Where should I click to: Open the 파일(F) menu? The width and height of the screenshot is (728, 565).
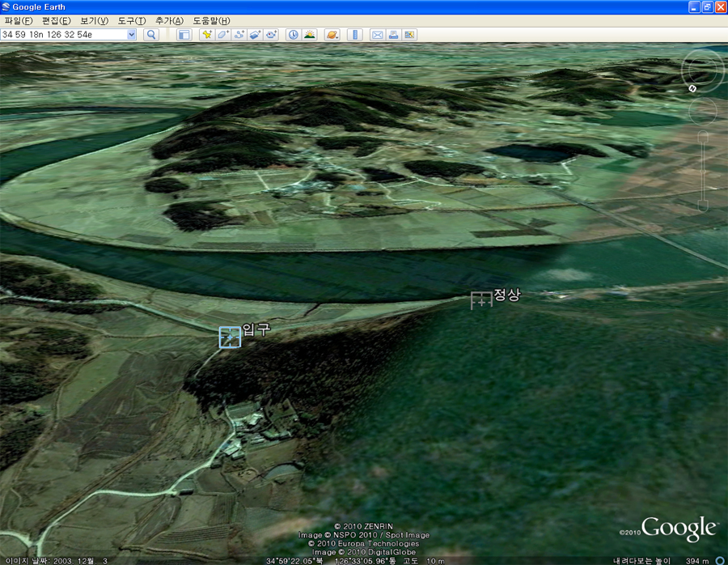[19, 20]
